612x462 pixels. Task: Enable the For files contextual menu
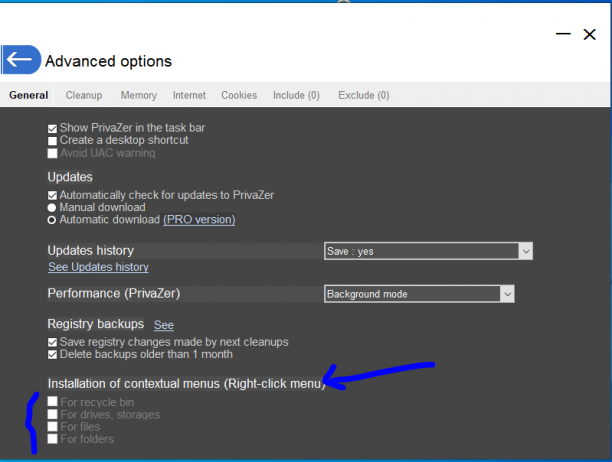[52, 426]
